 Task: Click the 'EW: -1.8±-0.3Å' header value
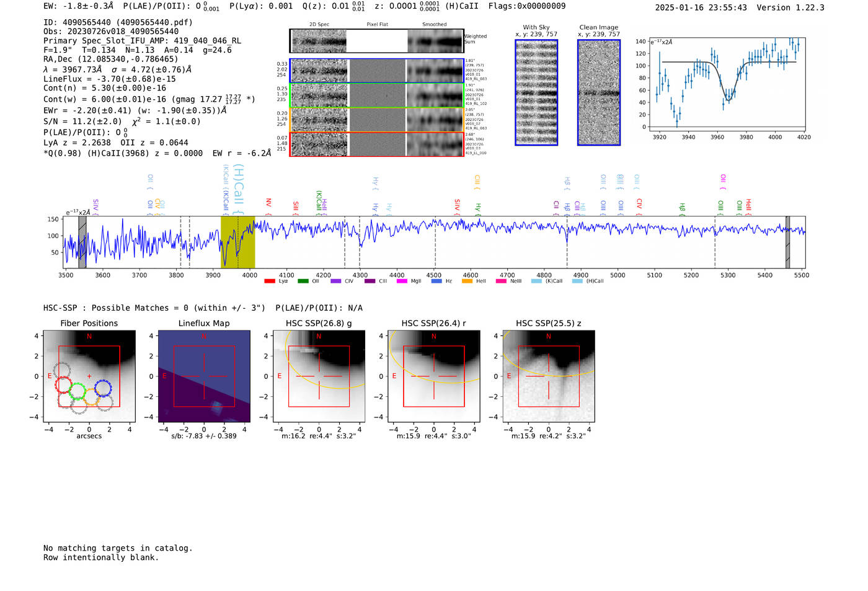point(79,6)
